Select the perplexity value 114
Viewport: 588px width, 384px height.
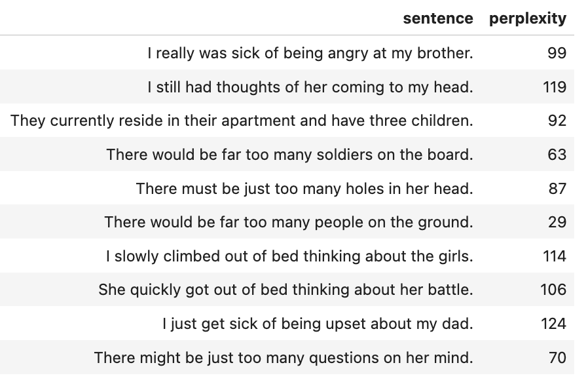click(555, 256)
